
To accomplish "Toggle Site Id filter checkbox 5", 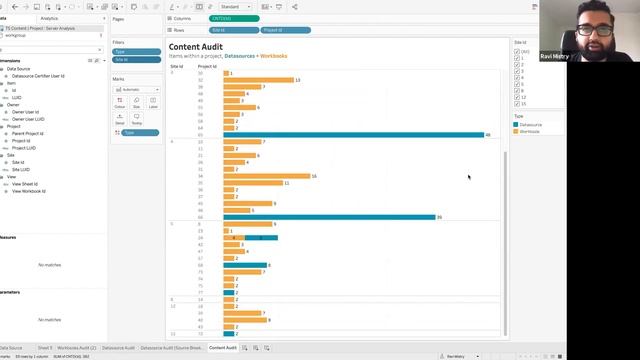I will [517, 84].
